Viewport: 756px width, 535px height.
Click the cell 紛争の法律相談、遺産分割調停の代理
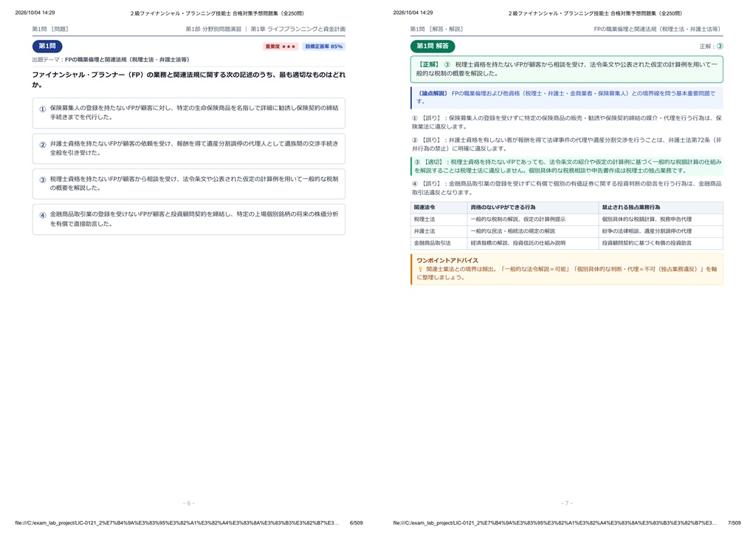point(661,231)
